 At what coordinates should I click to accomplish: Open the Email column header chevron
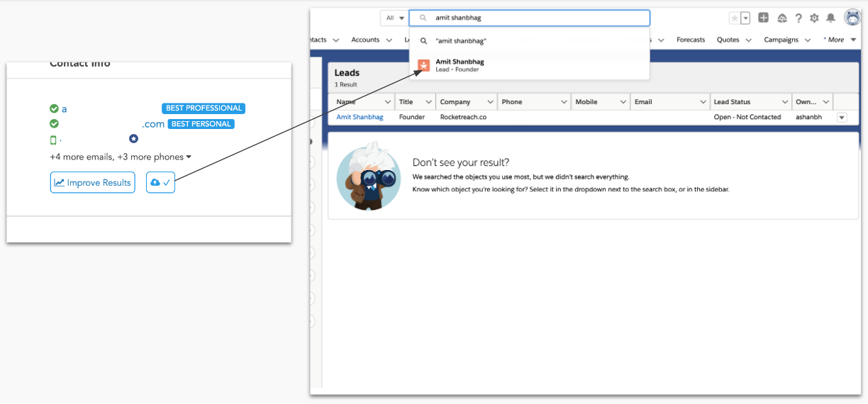point(702,102)
